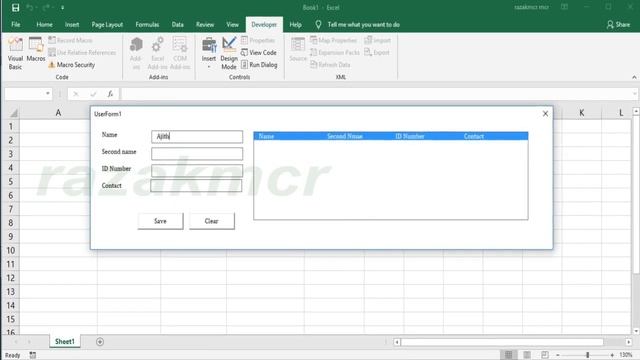Open COM Add-ins
This screenshot has height=360, width=640.
click(180, 53)
